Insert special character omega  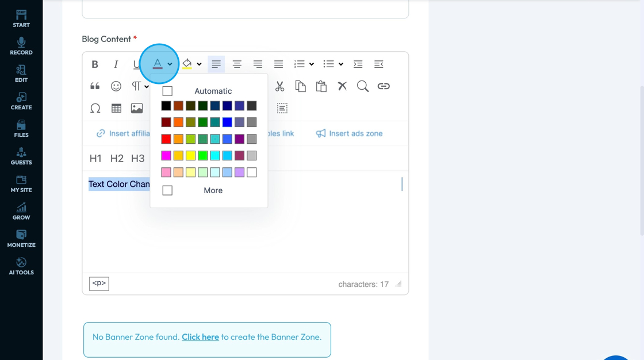pyautogui.click(x=95, y=109)
